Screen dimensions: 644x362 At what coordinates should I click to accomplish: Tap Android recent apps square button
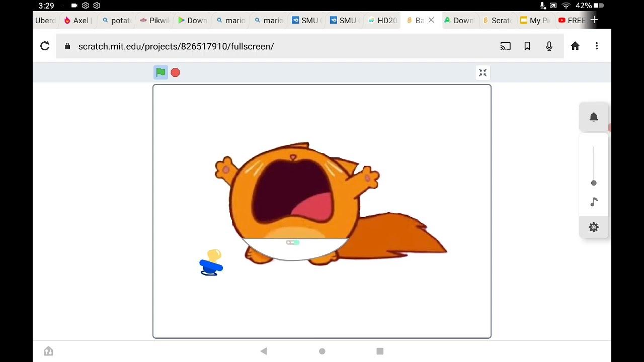pos(380,351)
